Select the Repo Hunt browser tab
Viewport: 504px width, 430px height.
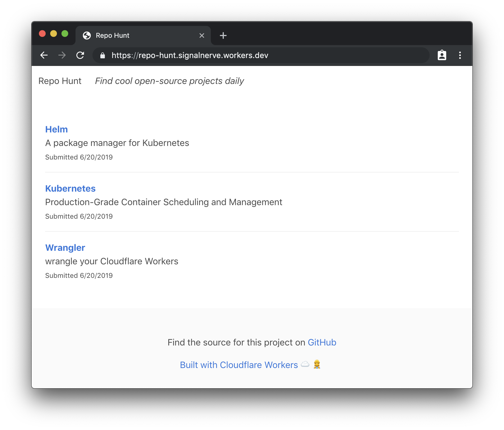[x=143, y=36]
